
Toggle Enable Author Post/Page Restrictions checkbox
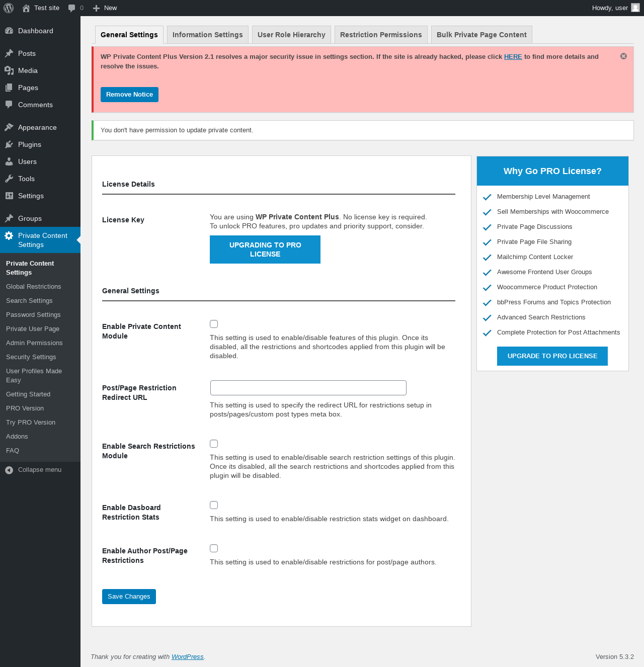pyautogui.click(x=214, y=548)
